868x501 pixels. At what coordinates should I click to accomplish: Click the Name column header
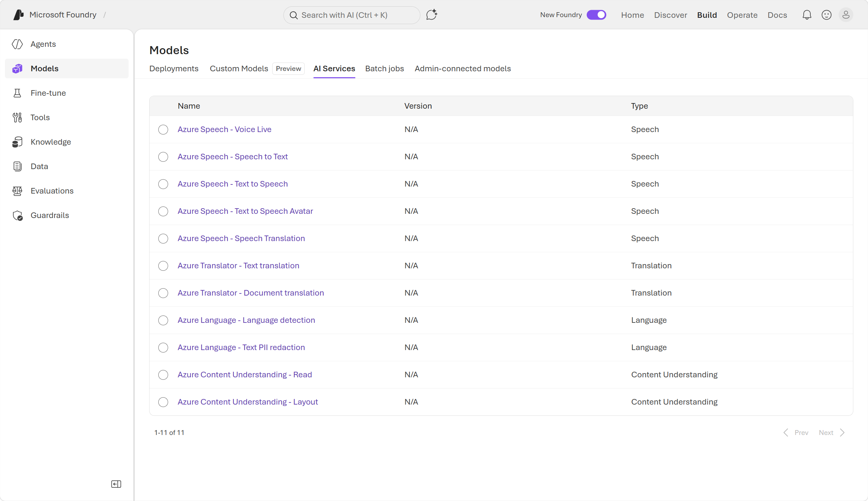click(x=189, y=106)
